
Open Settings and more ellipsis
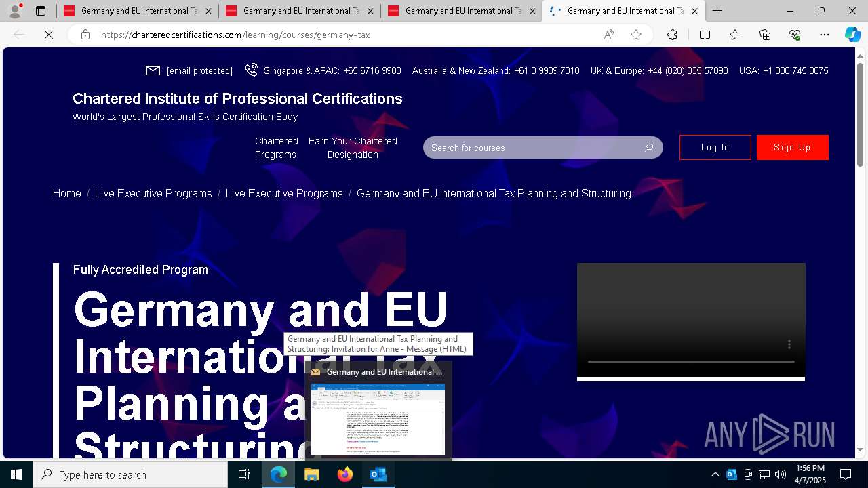825,35
